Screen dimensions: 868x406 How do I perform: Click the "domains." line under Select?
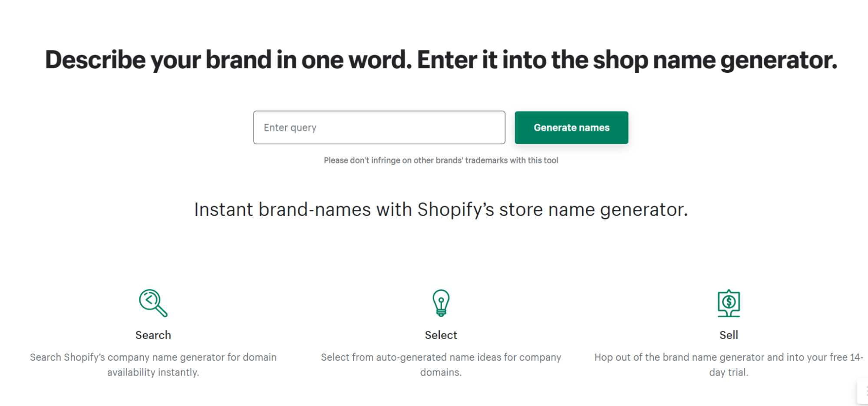[x=441, y=372]
